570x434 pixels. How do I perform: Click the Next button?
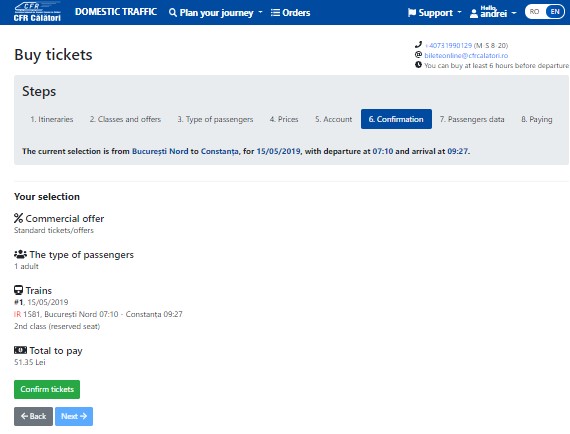[x=74, y=416]
